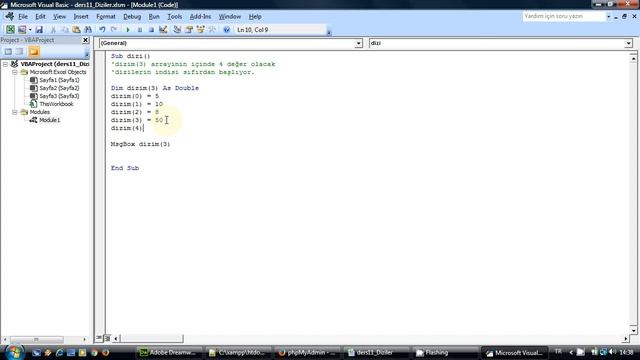This screenshot has width=640, height=360.
Task: Redo the last undone edit
Action: click(x=114, y=29)
